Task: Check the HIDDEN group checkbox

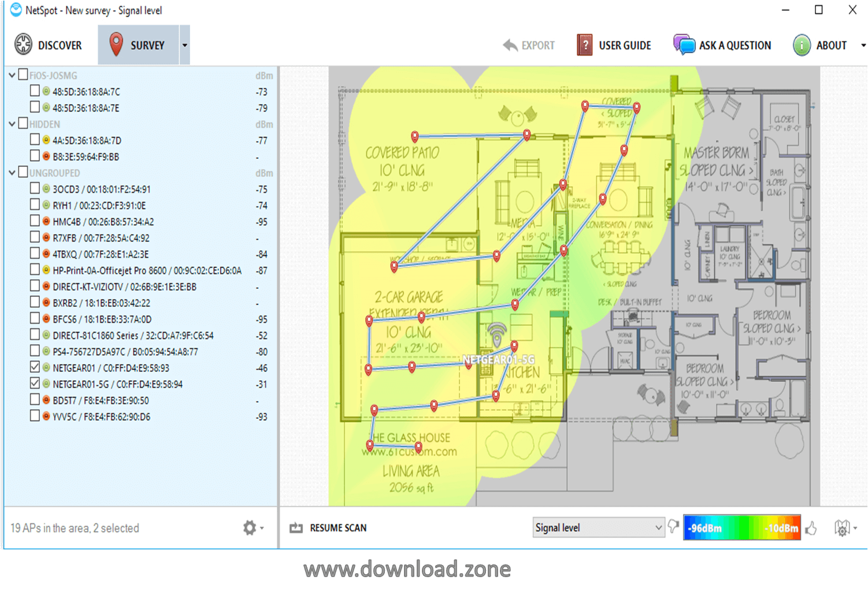Action: [23, 123]
